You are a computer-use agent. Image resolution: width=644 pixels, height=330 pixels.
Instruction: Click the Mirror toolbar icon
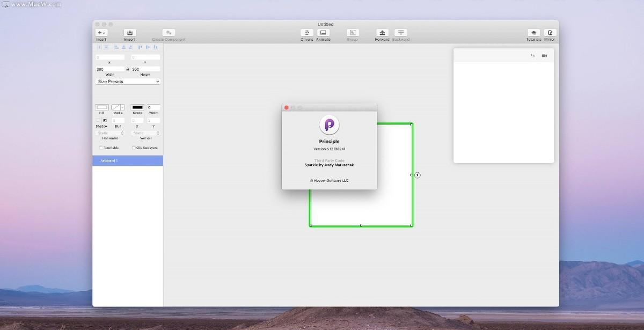tap(550, 33)
